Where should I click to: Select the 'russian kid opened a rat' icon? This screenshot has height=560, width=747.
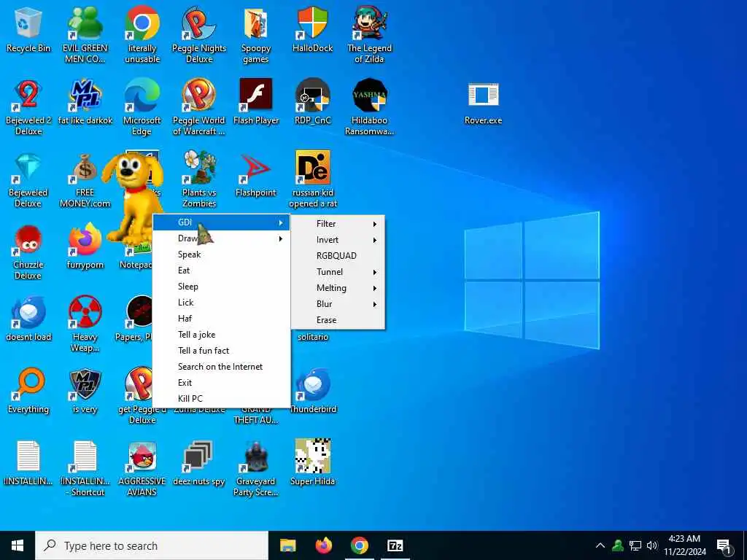[x=312, y=168]
